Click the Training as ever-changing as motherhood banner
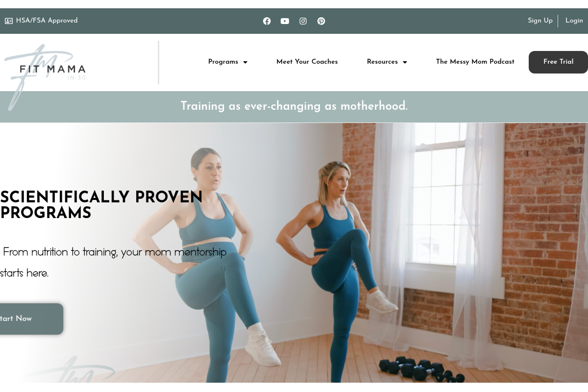The width and height of the screenshot is (588, 392). coord(294,106)
